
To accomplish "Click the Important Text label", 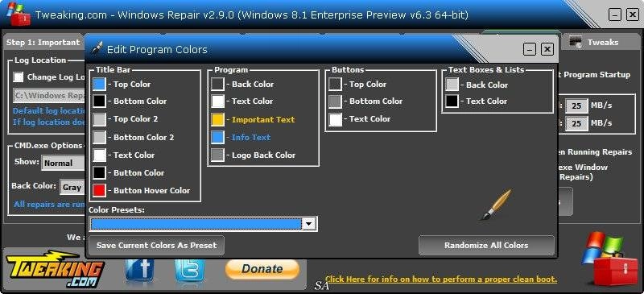I will [263, 120].
